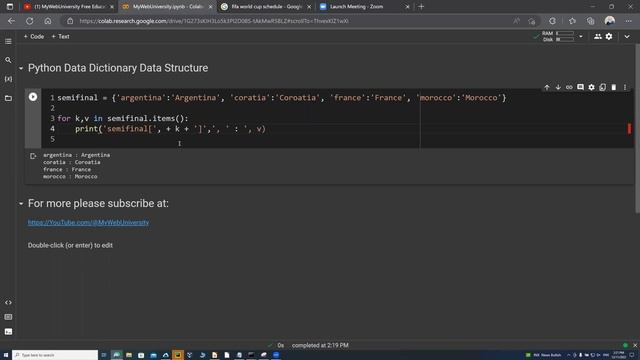Click Windows taskbar search box
The width and height of the screenshot is (640, 360).
[55, 355]
